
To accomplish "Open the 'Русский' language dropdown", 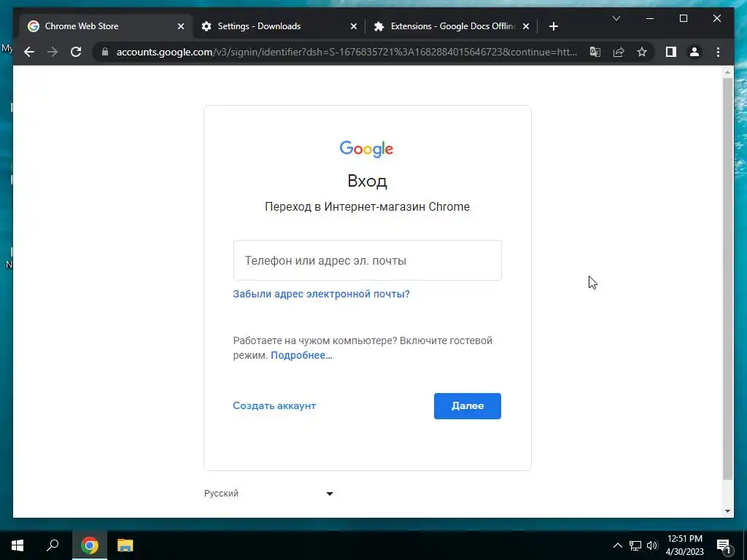I will (268, 494).
